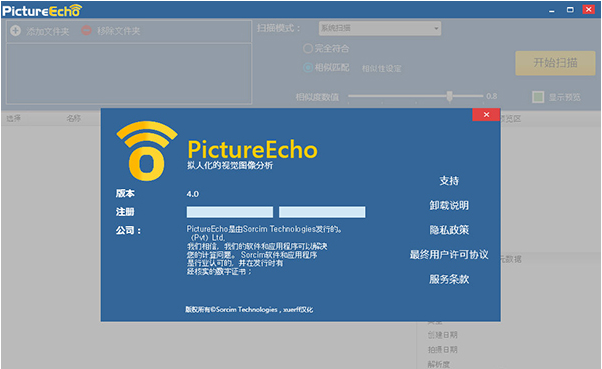
Task: Click the remove folder minus icon
Action: pyautogui.click(x=86, y=30)
